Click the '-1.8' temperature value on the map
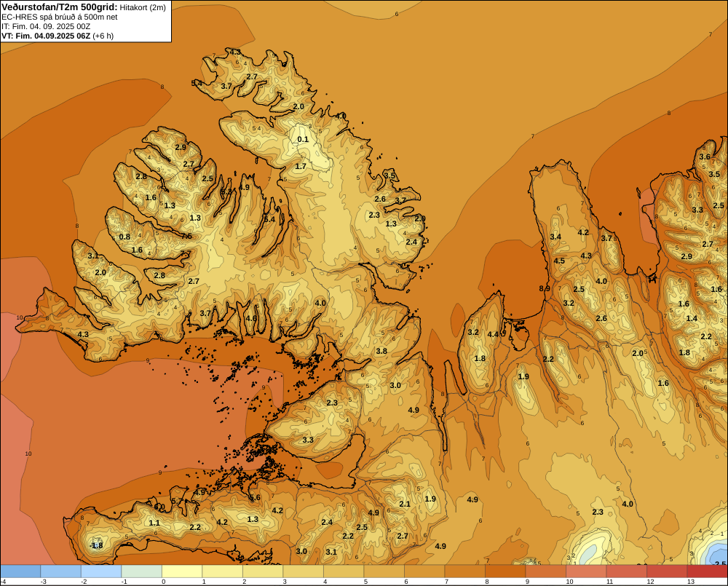728x586 pixels. (x=96, y=545)
